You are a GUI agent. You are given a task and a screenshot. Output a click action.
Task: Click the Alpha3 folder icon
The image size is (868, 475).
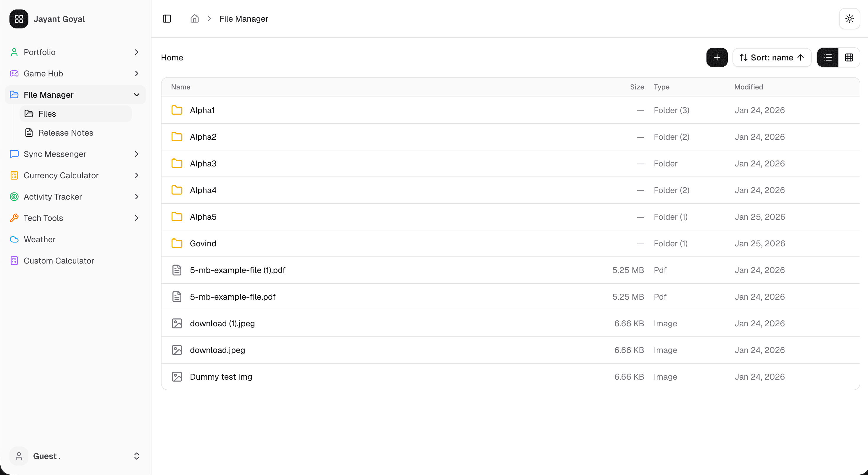[177, 163]
